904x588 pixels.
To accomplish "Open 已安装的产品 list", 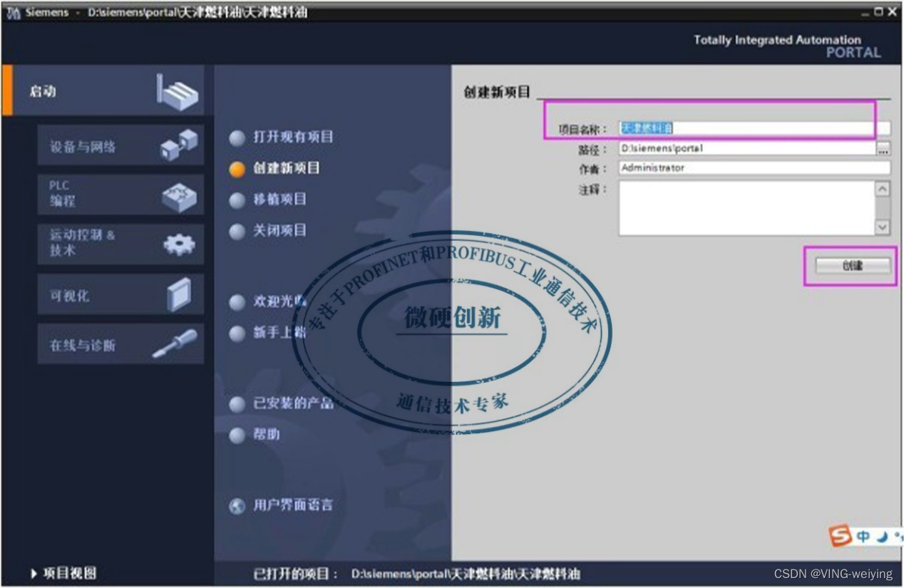I will (x=293, y=403).
